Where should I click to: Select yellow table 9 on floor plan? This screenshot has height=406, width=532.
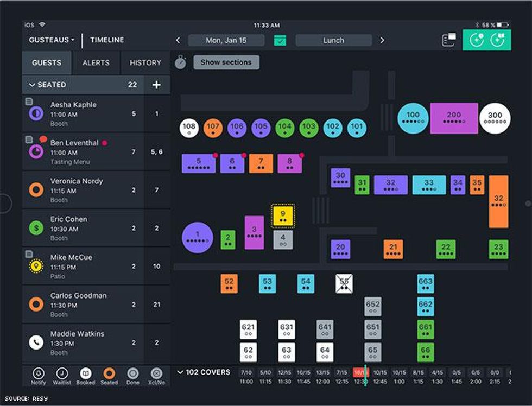click(283, 215)
